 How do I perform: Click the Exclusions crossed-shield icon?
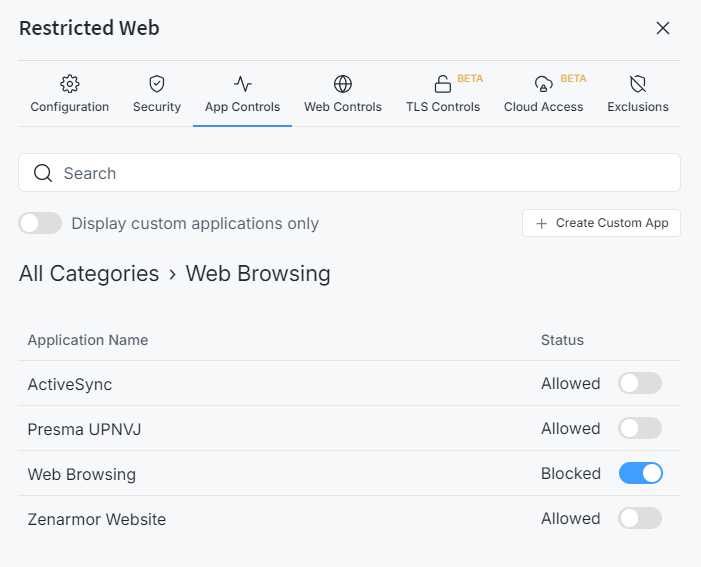coord(638,84)
